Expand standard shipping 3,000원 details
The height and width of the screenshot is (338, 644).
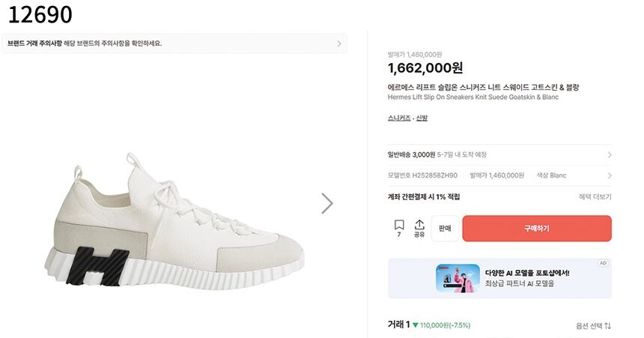coord(609,155)
